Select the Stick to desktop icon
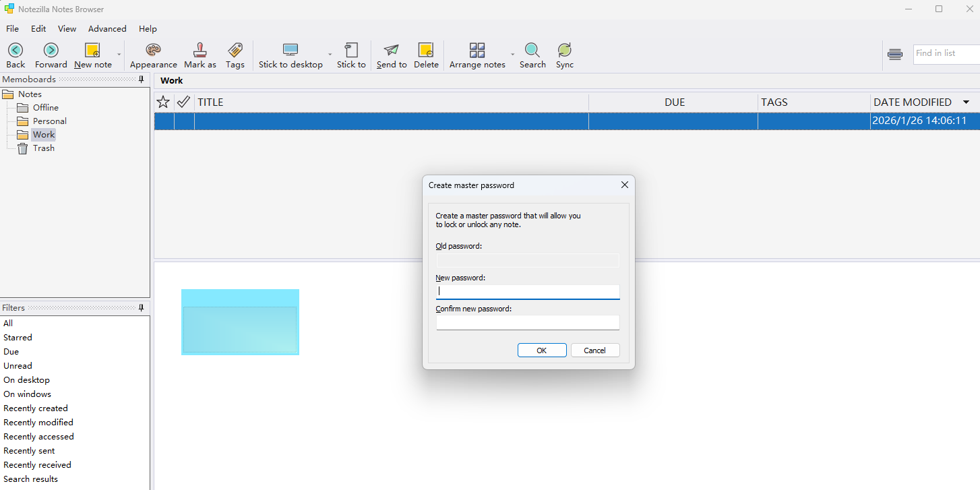This screenshot has width=980, height=490. click(x=290, y=51)
